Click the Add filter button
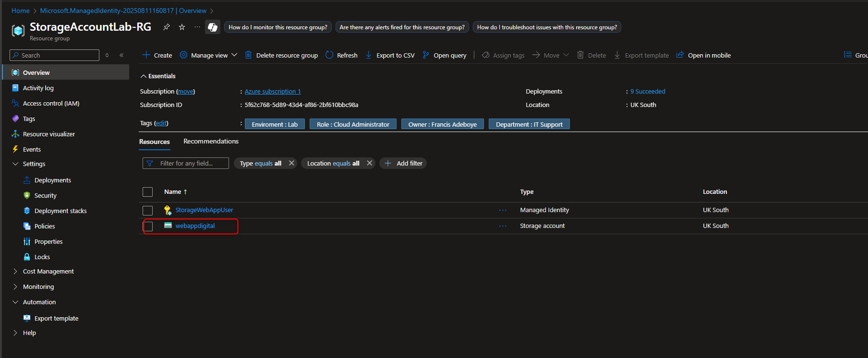 pos(403,164)
